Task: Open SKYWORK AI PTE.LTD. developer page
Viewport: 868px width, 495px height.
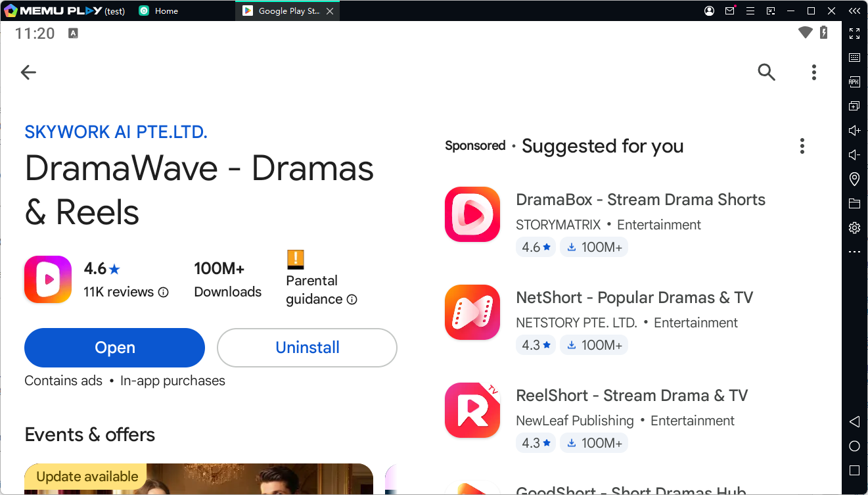Action: [116, 132]
